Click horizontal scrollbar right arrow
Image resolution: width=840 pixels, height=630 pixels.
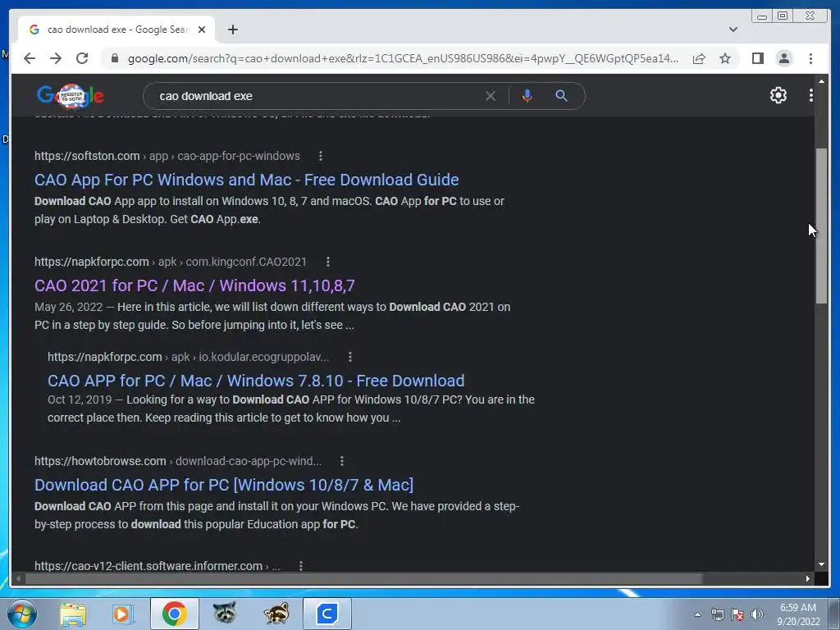pyautogui.click(x=808, y=578)
